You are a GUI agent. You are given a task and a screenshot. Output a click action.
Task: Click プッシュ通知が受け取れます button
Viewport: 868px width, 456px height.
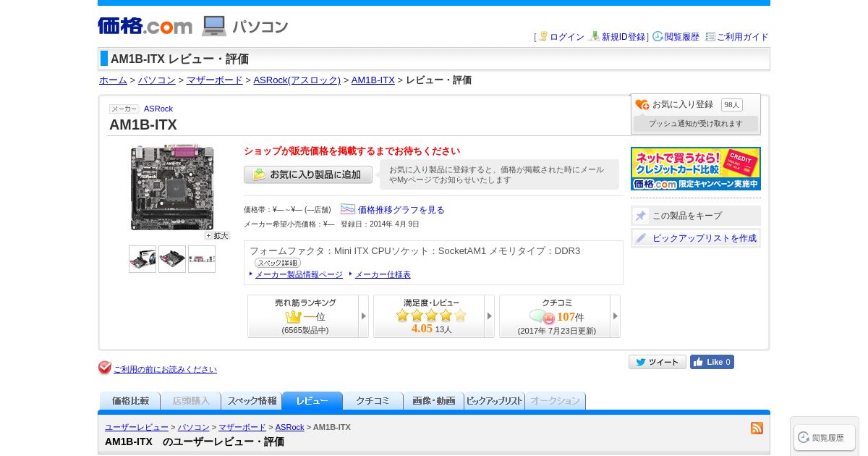click(x=696, y=124)
